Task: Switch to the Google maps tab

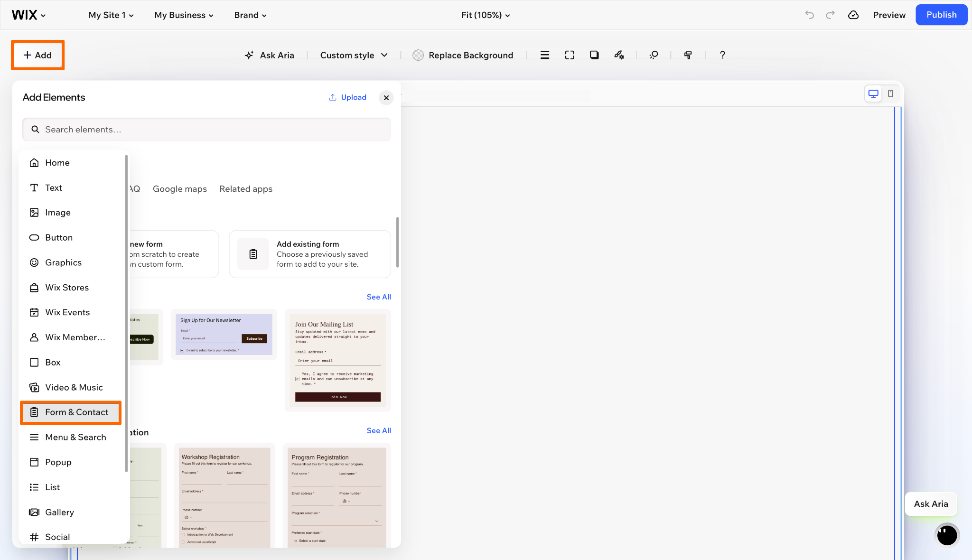Action: click(x=180, y=189)
